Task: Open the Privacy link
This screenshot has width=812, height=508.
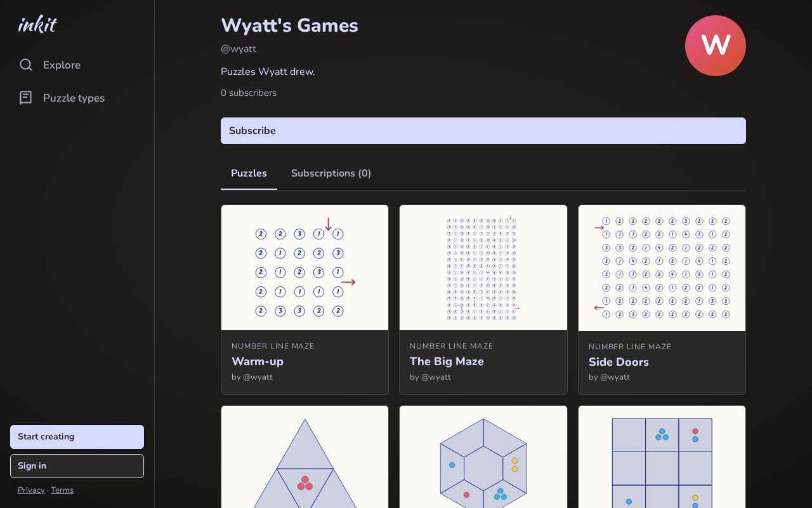Action: coord(31,490)
